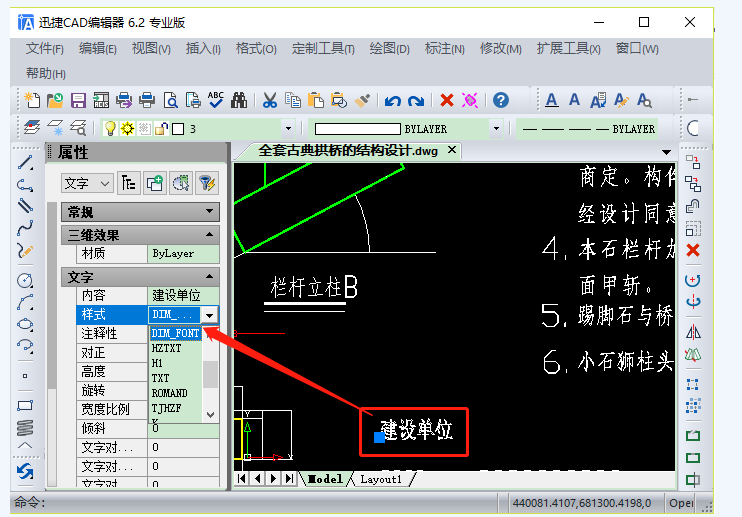Screen dimensions: 742x517
Task: Open the 编辑(E) menu
Action: tap(97, 48)
